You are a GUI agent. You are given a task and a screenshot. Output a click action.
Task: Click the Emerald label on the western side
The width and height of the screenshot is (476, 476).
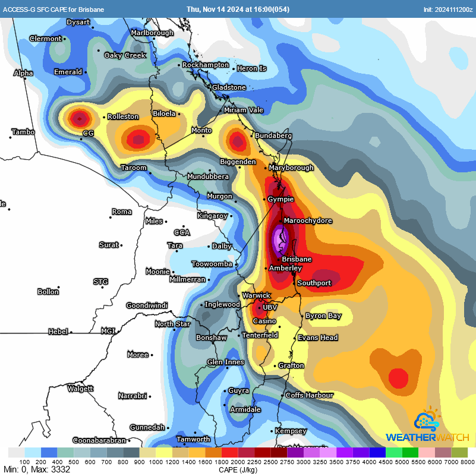pyautogui.click(x=67, y=71)
